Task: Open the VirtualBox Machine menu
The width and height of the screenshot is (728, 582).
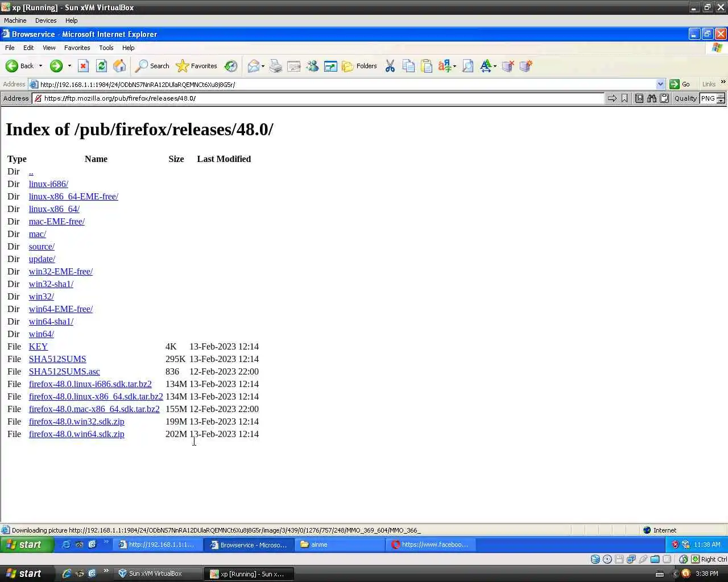Action: 15,20
